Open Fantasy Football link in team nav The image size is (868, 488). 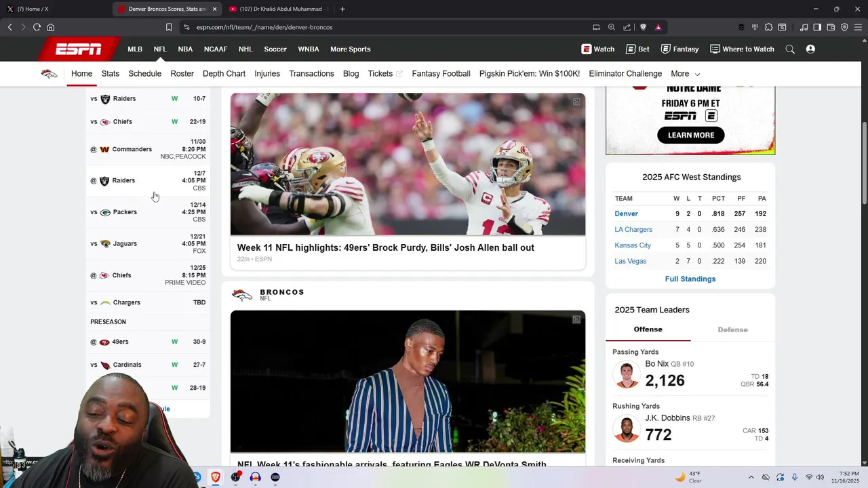441,74
